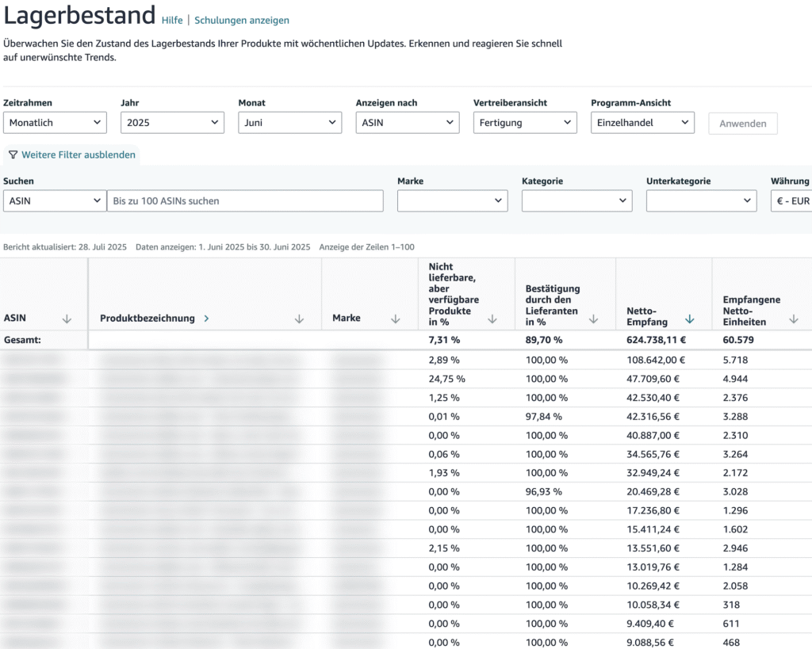Click sort arrow in Produktbezeichnung column
This screenshot has width=812, height=649.
point(299,319)
